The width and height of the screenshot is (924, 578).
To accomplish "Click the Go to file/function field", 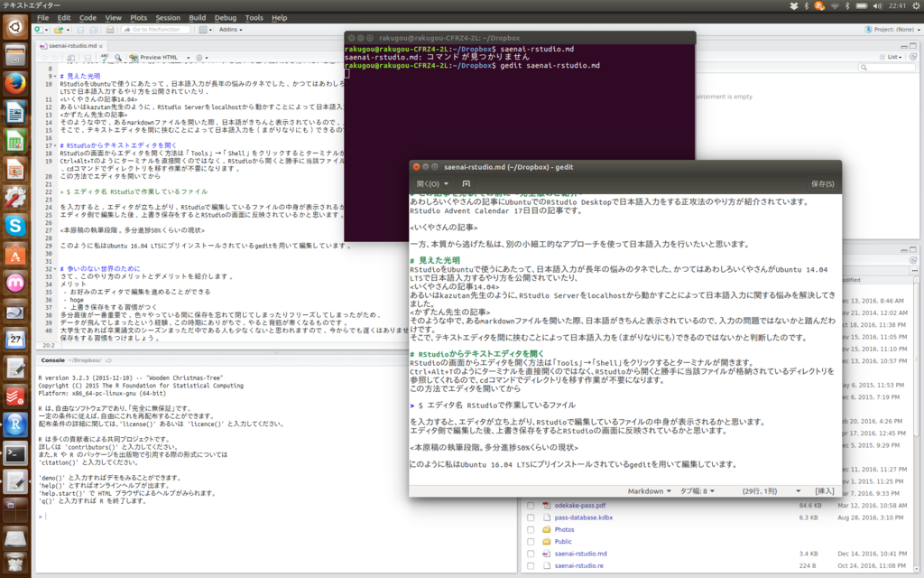I will pyautogui.click(x=156, y=30).
